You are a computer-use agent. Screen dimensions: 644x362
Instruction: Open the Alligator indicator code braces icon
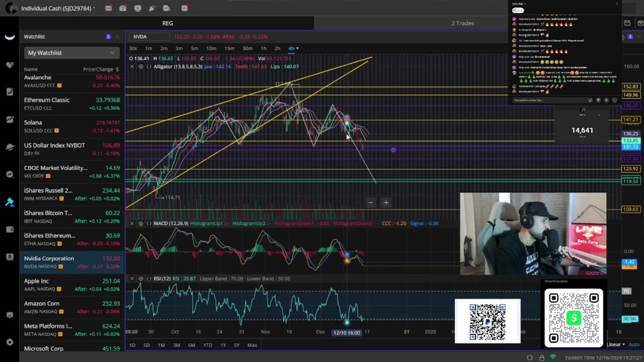click(149, 67)
